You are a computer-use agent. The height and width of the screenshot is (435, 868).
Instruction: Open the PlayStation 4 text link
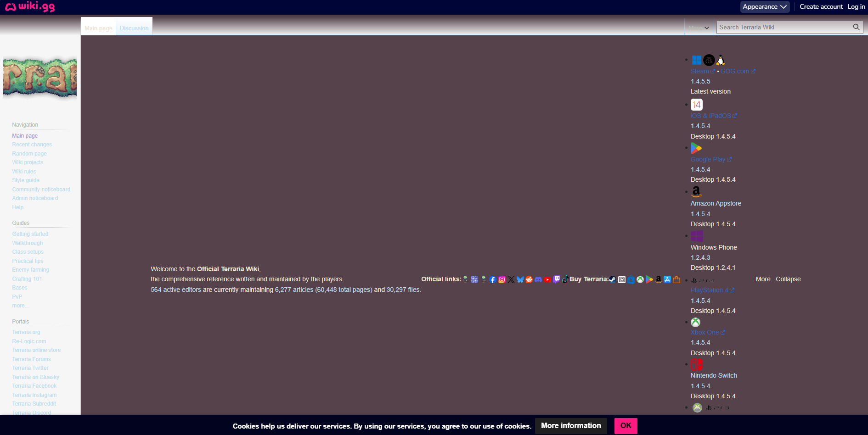click(x=712, y=290)
